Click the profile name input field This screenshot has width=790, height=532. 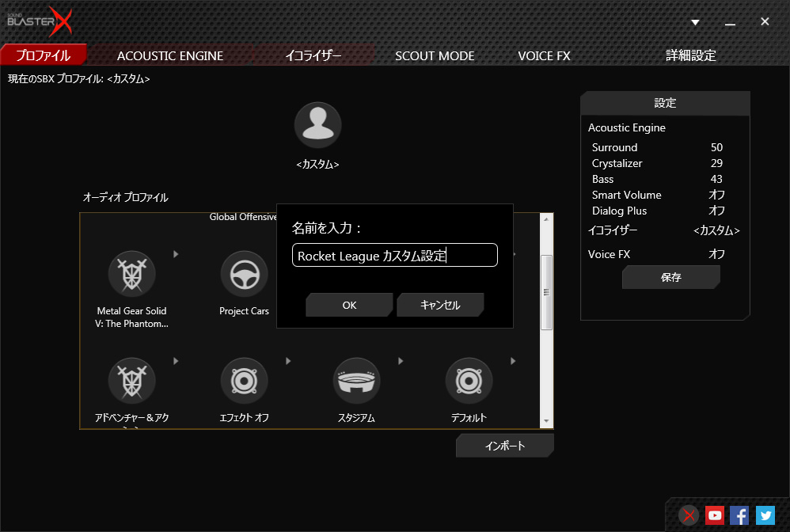click(x=394, y=255)
